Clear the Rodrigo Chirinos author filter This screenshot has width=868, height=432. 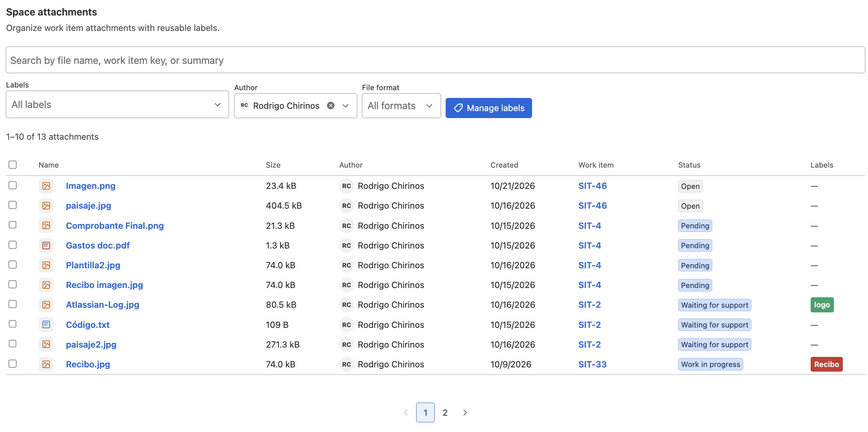tap(331, 106)
